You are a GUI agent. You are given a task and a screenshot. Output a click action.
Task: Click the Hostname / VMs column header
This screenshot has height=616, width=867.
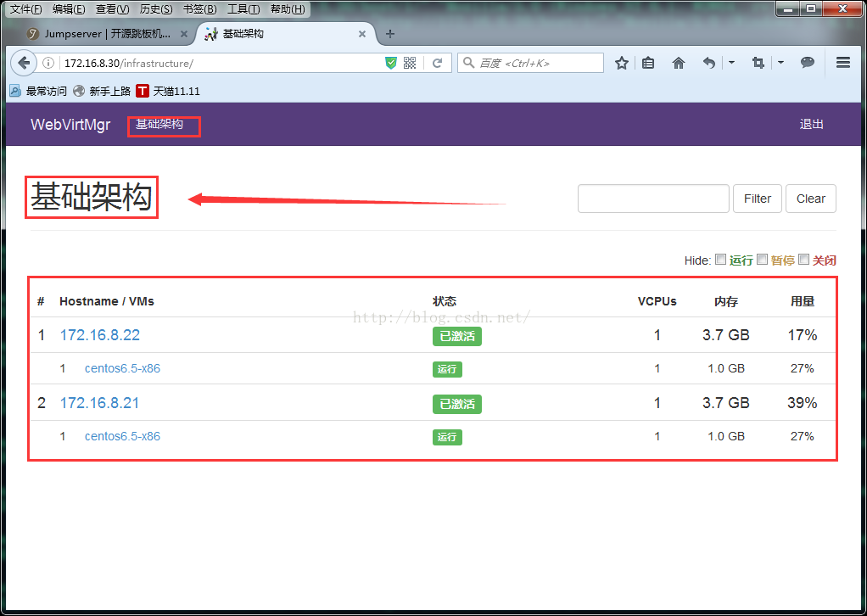coord(107,301)
